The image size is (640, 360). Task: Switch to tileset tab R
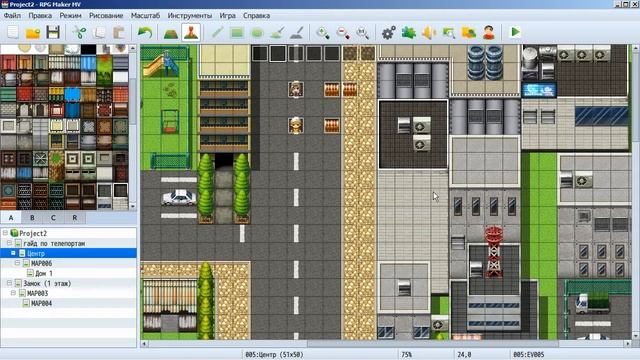(x=75, y=218)
